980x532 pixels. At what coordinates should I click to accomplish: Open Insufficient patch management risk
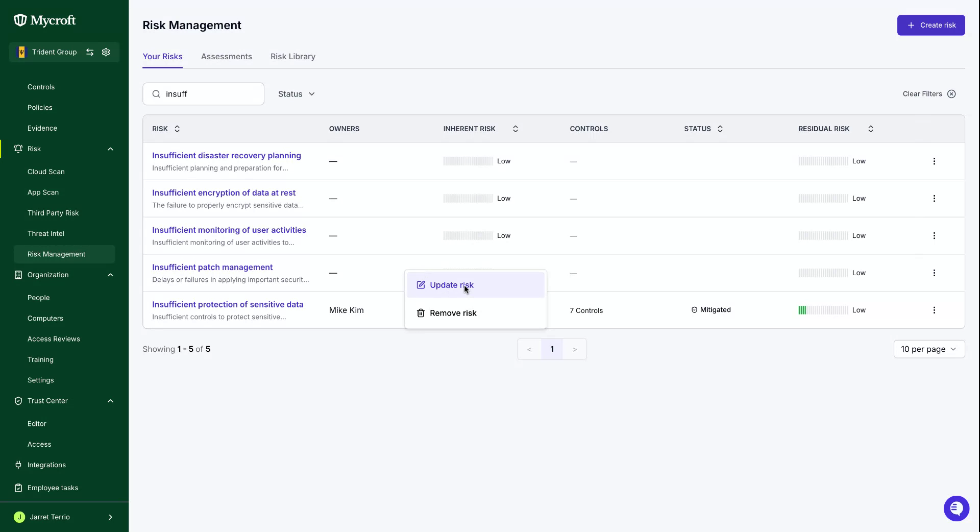click(x=212, y=268)
